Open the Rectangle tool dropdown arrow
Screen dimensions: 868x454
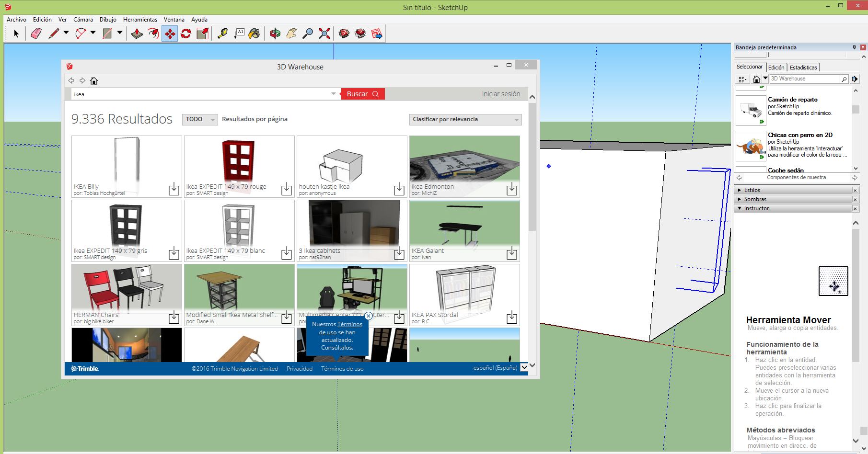click(x=120, y=33)
